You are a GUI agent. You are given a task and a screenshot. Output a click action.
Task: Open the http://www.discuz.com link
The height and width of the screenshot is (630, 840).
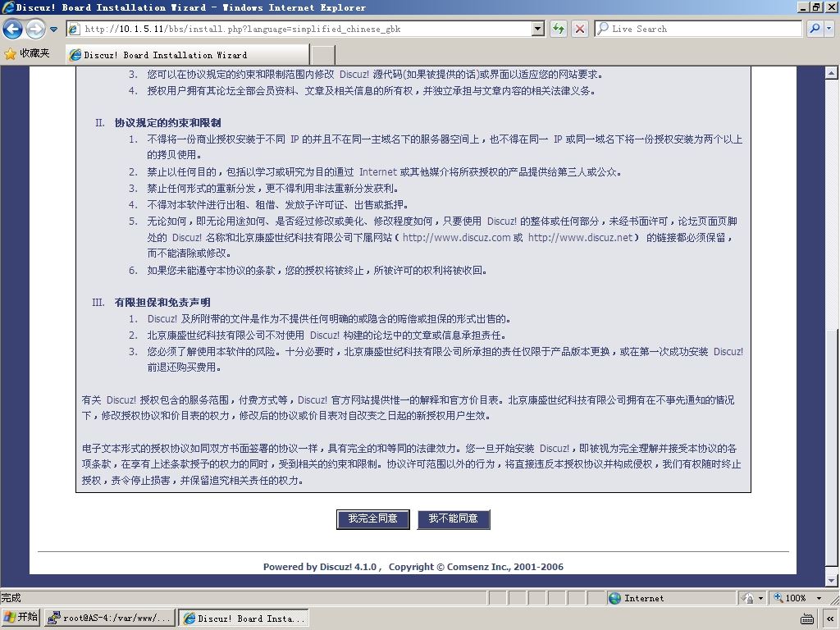pos(456,237)
